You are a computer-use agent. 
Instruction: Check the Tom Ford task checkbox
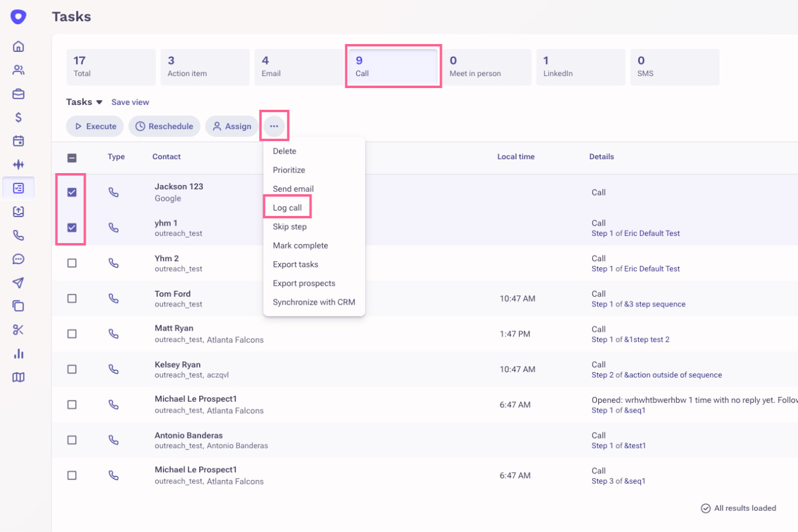(72, 298)
